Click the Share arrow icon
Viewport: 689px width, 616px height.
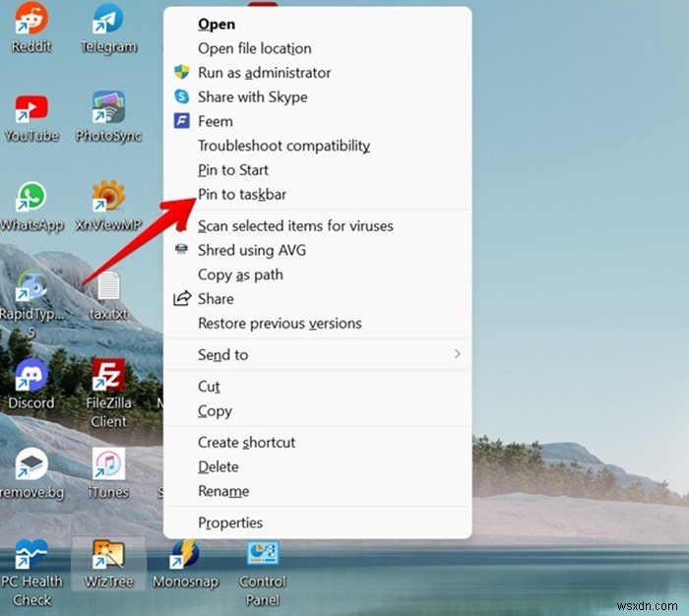click(182, 298)
